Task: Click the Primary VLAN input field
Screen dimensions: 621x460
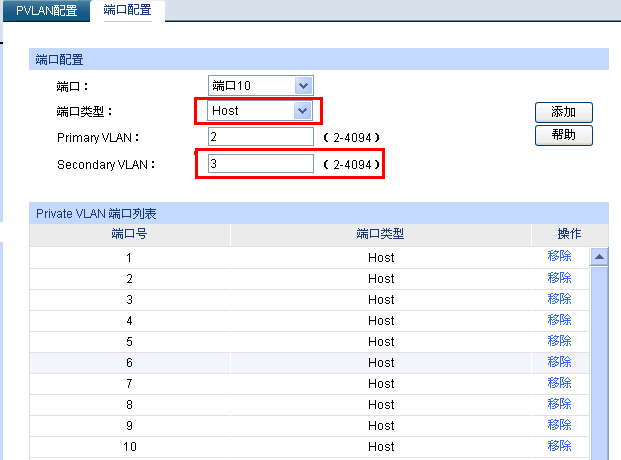Action: [x=260, y=137]
